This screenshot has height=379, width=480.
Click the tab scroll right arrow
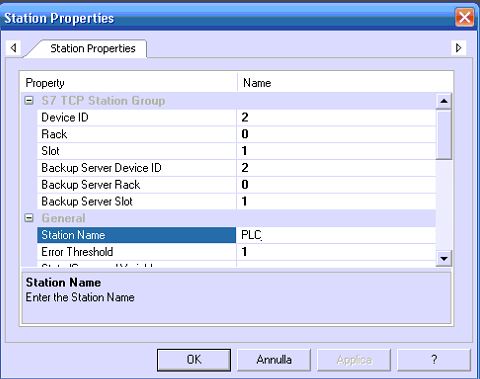point(459,48)
